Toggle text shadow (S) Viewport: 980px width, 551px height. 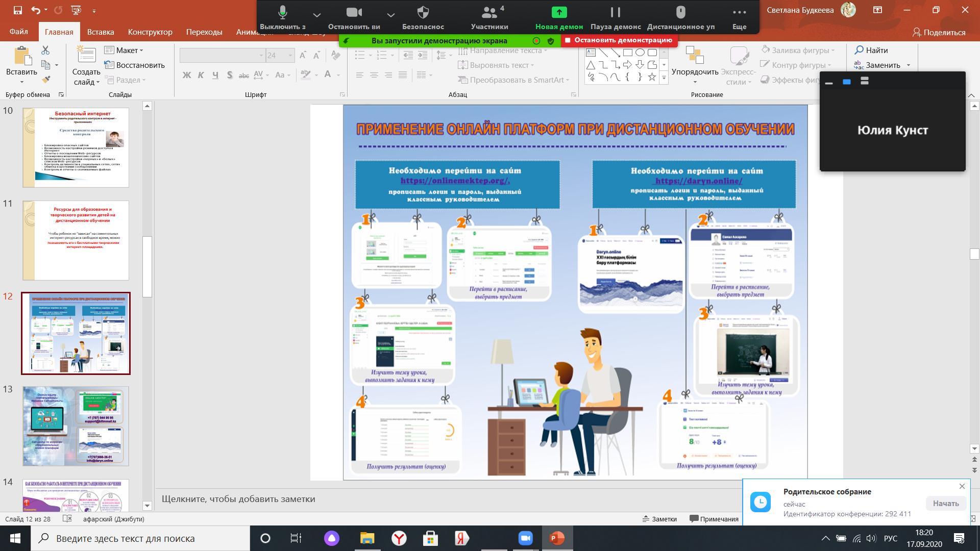tap(230, 75)
